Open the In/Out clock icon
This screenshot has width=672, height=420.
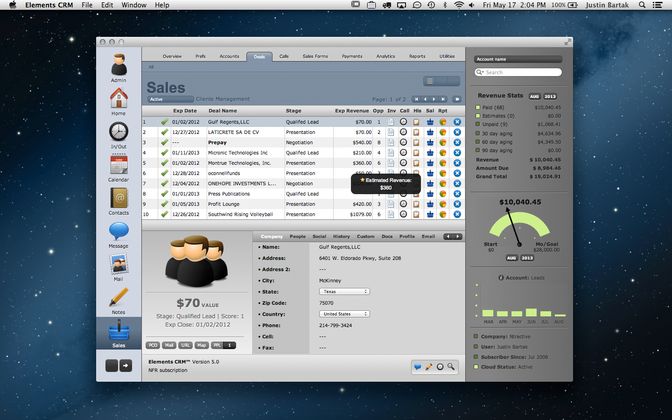(x=118, y=132)
